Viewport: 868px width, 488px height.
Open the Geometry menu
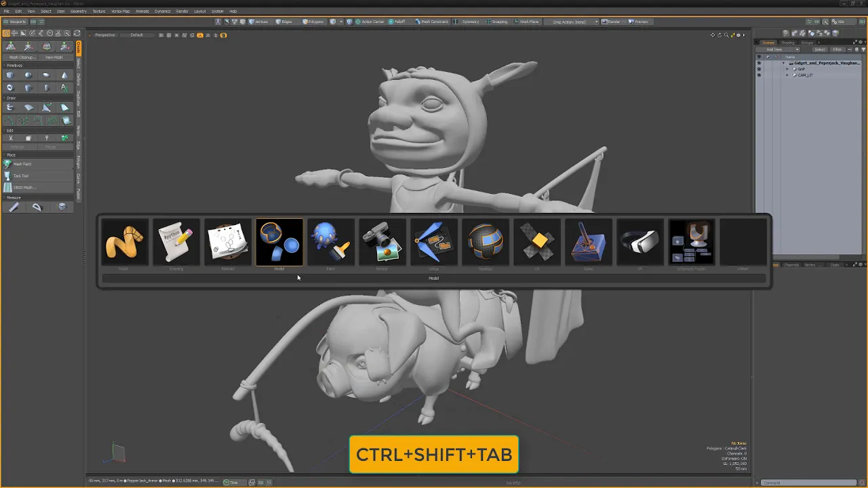(79, 12)
